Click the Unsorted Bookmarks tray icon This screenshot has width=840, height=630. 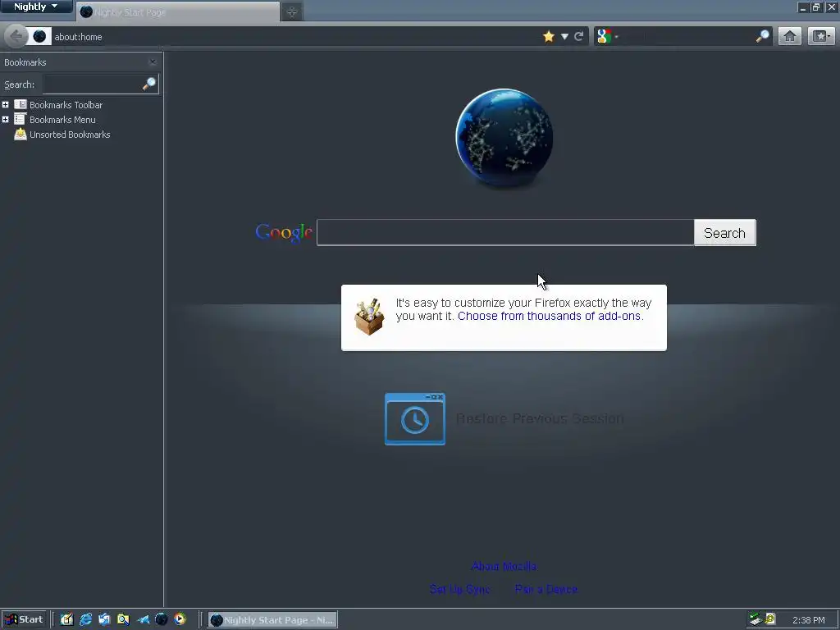coord(21,135)
